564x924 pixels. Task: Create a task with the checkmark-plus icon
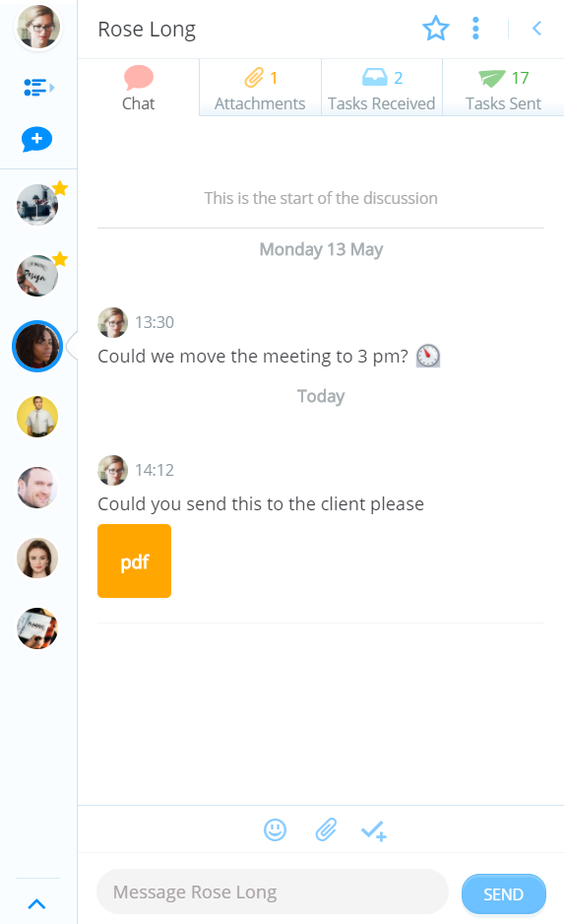click(374, 830)
